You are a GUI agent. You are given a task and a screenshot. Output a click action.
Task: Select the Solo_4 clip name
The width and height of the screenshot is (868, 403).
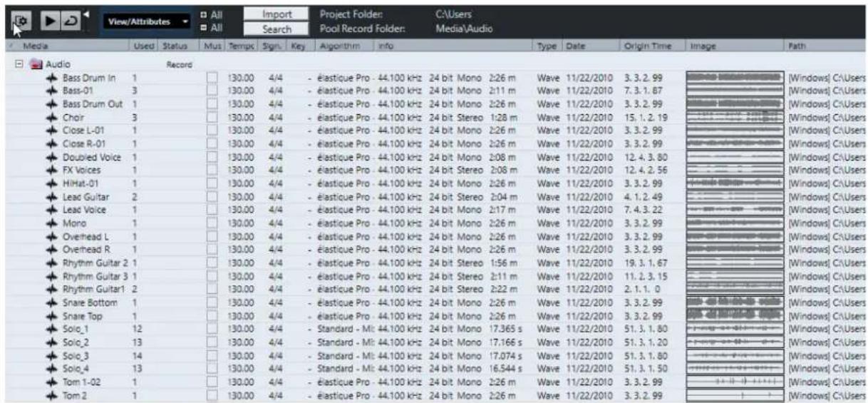pos(75,369)
